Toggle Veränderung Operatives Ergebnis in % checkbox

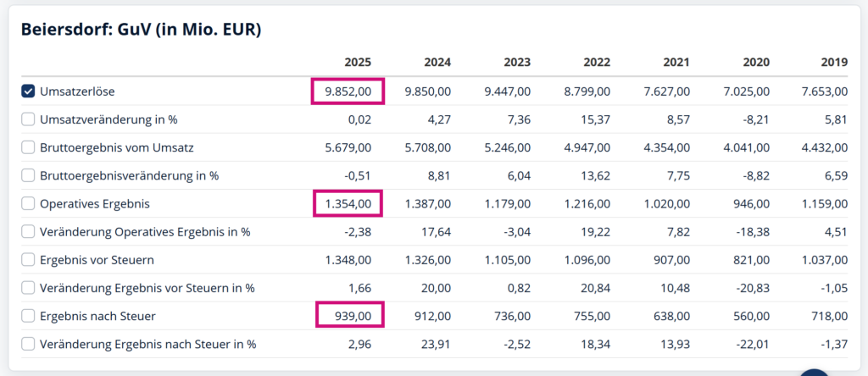coord(28,231)
